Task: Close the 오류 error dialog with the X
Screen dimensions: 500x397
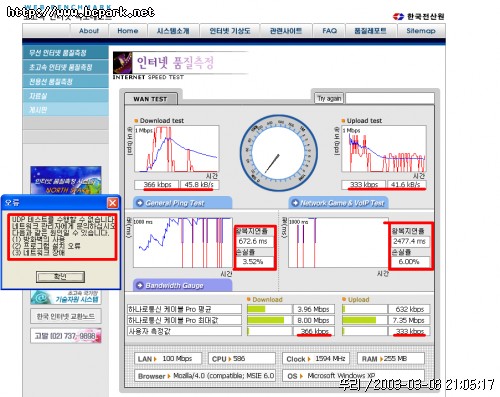Action: tap(113, 203)
